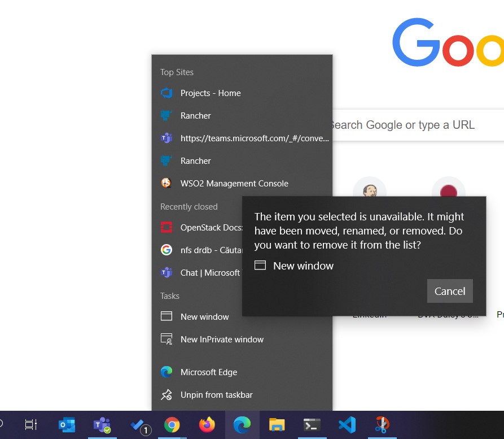Open a New InPrivate window
The height and width of the screenshot is (439, 504).
(221, 340)
